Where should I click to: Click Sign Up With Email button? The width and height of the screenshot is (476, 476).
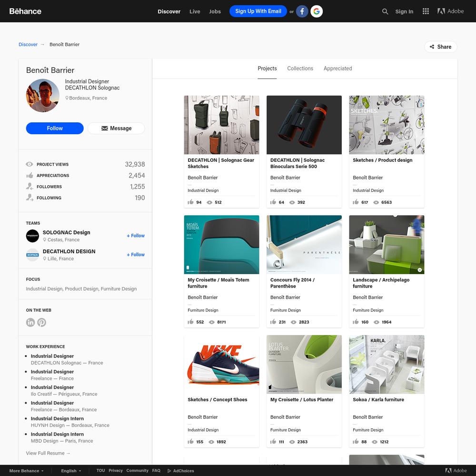258,11
